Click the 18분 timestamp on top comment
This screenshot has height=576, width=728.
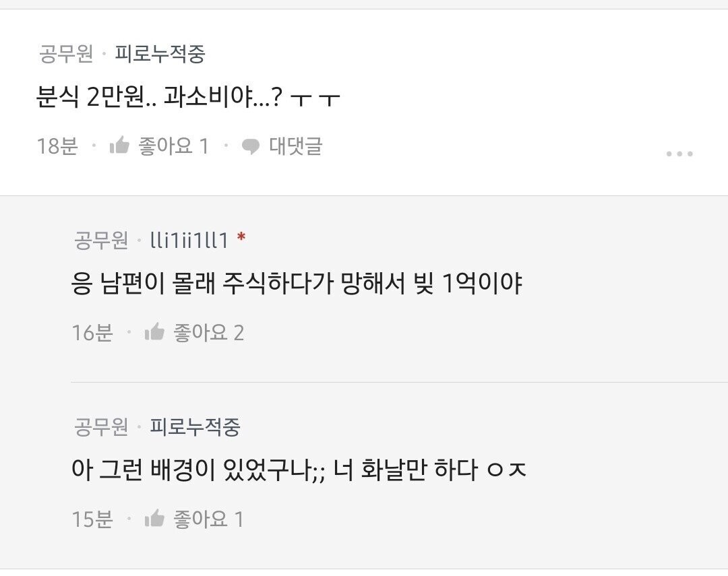tap(57, 146)
